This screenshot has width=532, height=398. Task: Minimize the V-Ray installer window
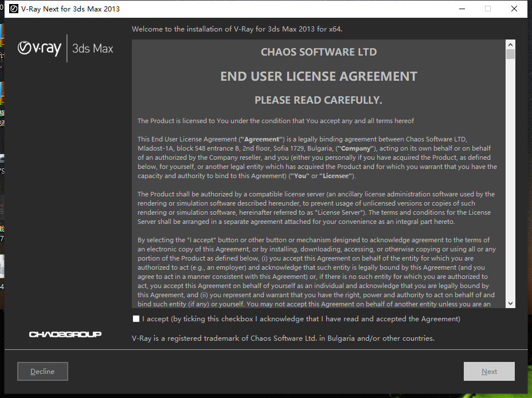461,9
